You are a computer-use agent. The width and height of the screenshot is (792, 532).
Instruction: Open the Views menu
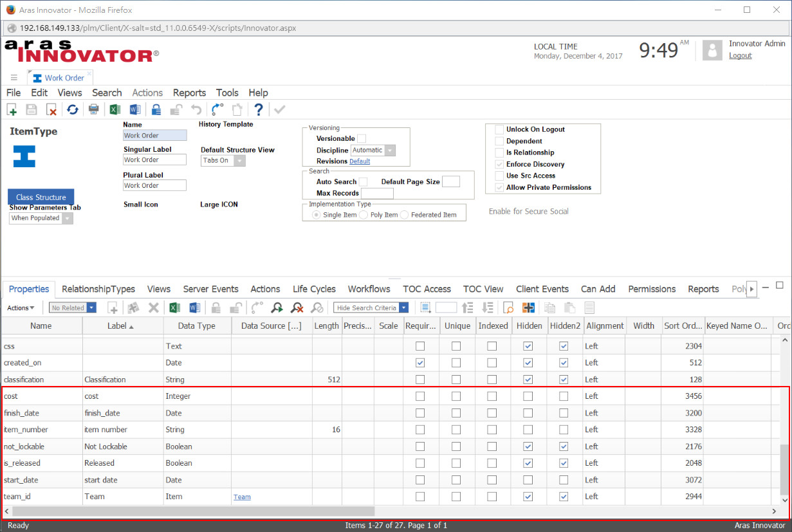[69, 93]
